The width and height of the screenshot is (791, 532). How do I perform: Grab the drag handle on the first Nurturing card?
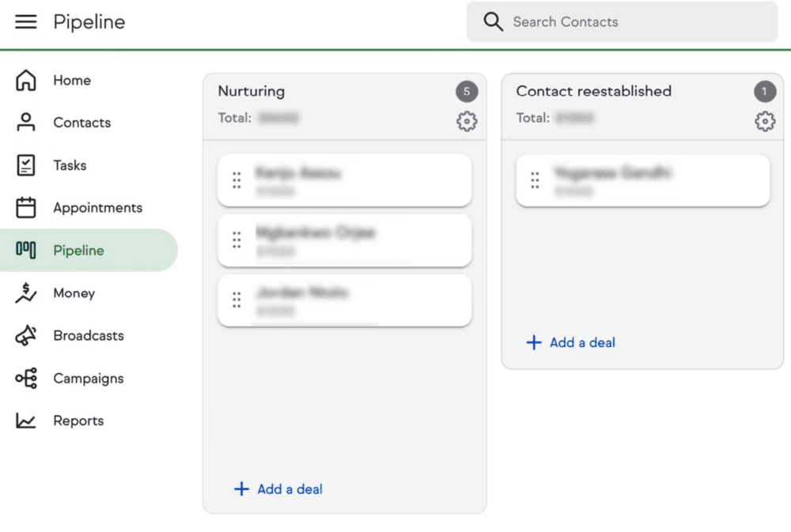[x=237, y=180]
